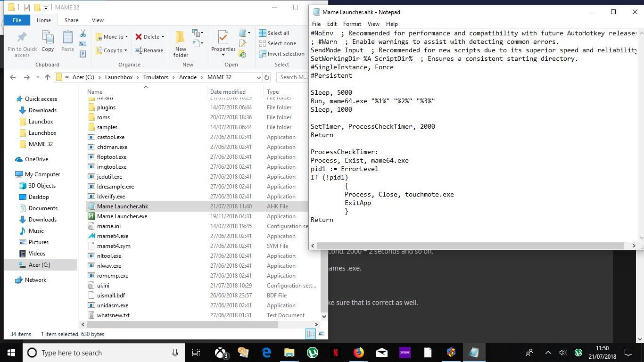Open Task View on the taskbar
The width and height of the screenshot is (644, 362).
point(197,353)
